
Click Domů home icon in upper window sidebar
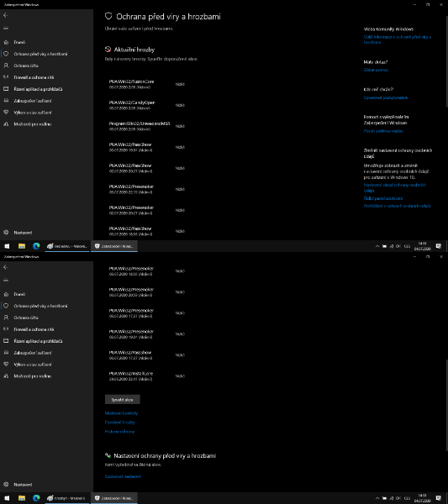[x=6, y=42]
